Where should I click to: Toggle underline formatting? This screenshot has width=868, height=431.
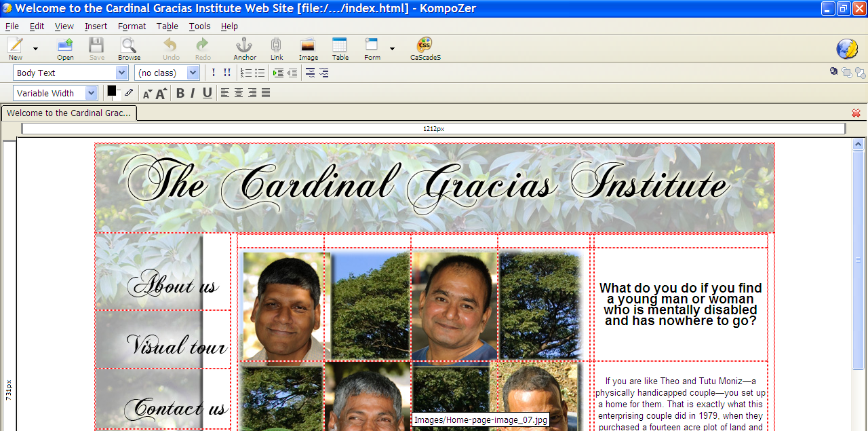click(x=208, y=93)
